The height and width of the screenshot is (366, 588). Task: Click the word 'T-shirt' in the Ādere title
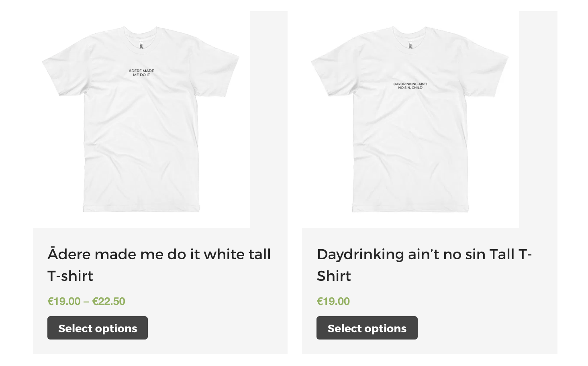tap(70, 276)
